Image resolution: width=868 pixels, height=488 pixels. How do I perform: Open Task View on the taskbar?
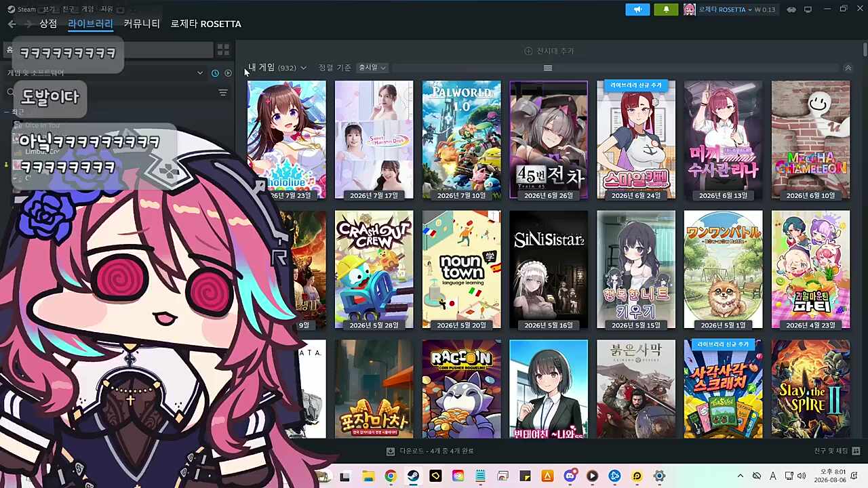[x=344, y=476]
